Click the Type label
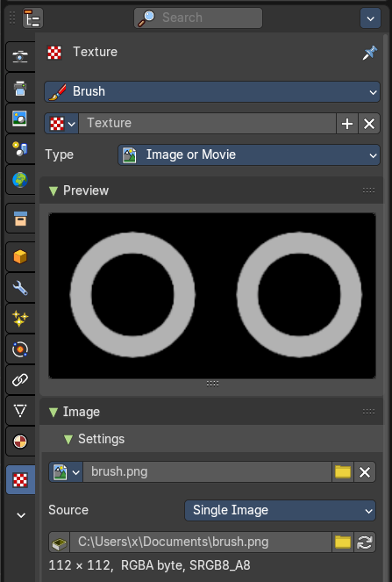Image resolution: width=392 pixels, height=582 pixels. coord(60,154)
